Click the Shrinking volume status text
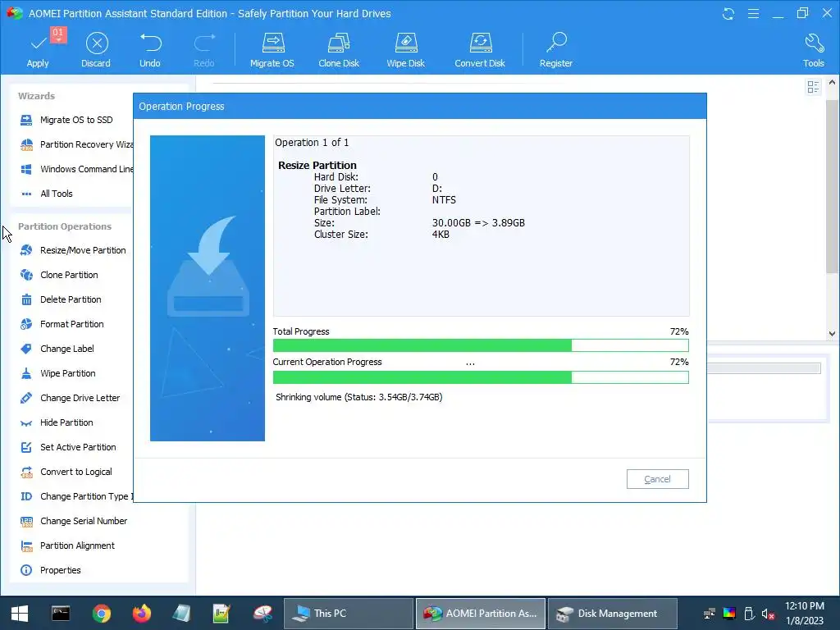The image size is (840, 630). coord(359,397)
